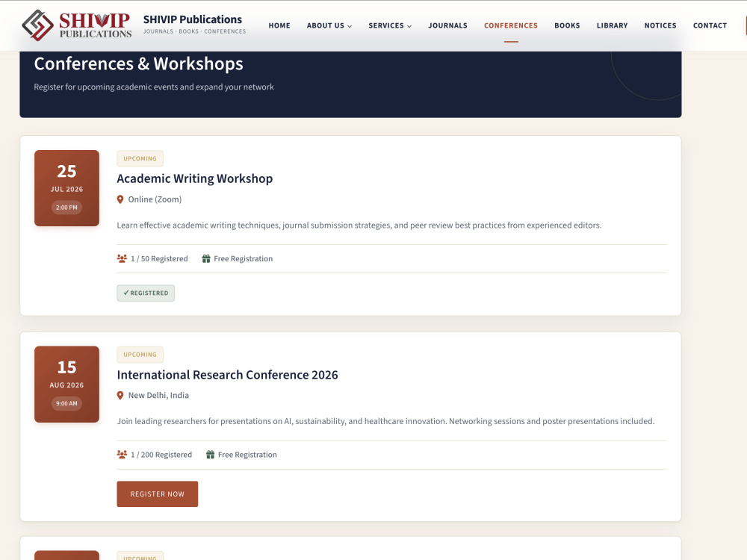Click Free Registration text in conference card
Screen dimensions: 747x560
pos(247,455)
